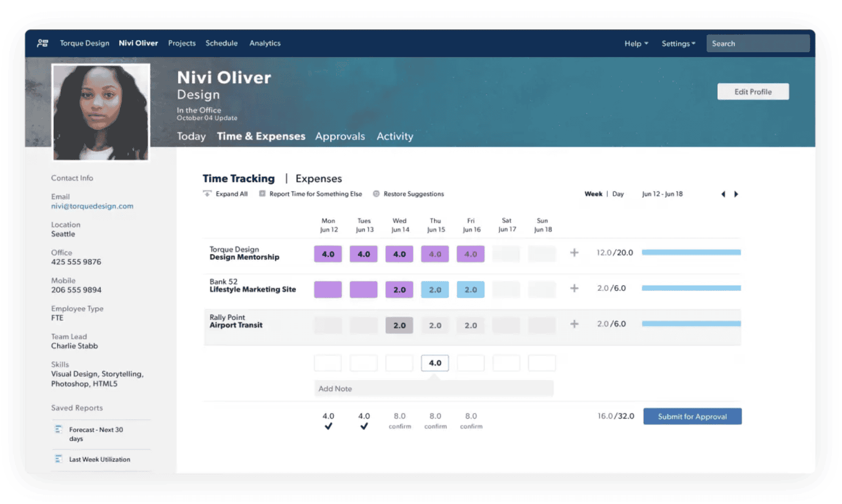Image resolution: width=842 pixels, height=504 pixels.
Task: Click the Add Note field
Action: (433, 389)
